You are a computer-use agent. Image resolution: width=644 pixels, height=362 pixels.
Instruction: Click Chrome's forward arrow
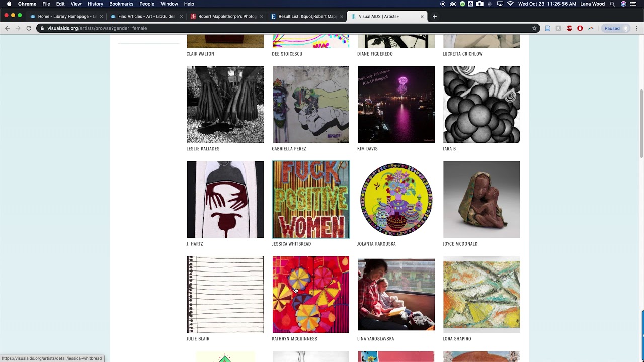18,28
